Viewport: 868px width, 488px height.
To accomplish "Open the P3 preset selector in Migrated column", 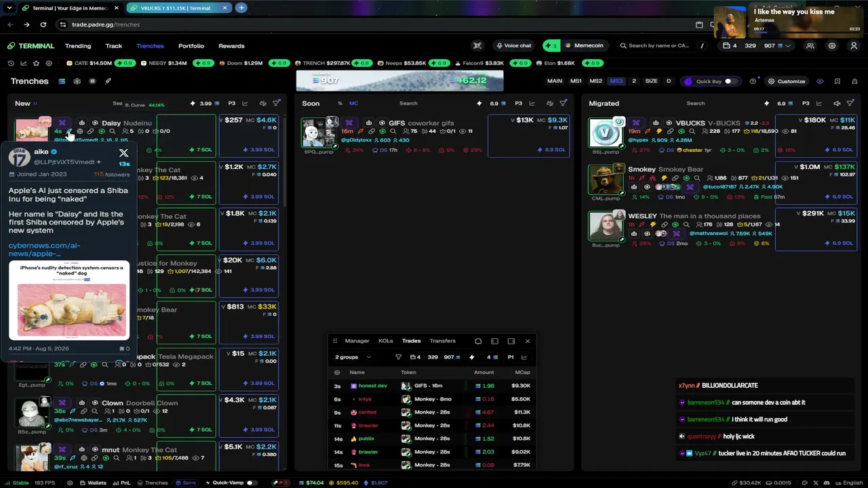I will pyautogui.click(x=806, y=104).
